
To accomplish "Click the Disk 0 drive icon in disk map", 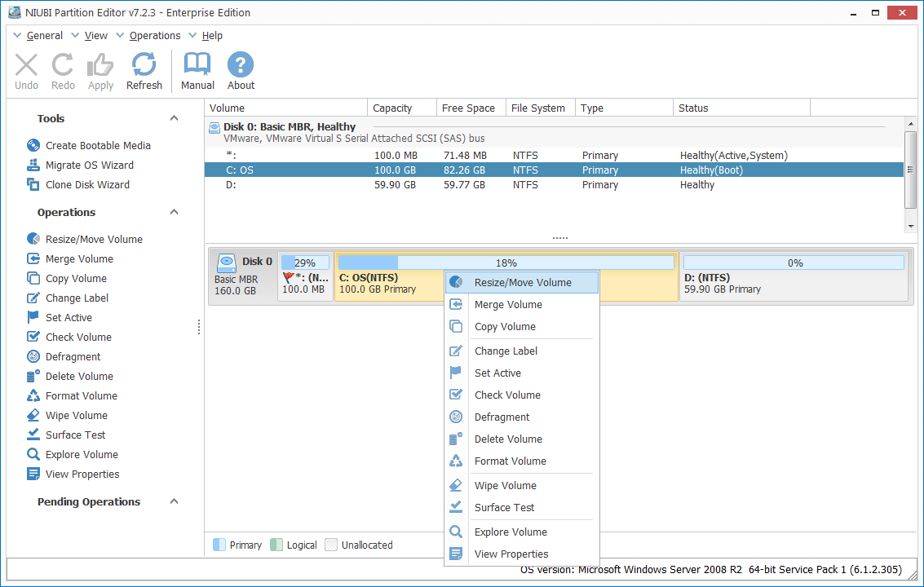I will pos(226,263).
